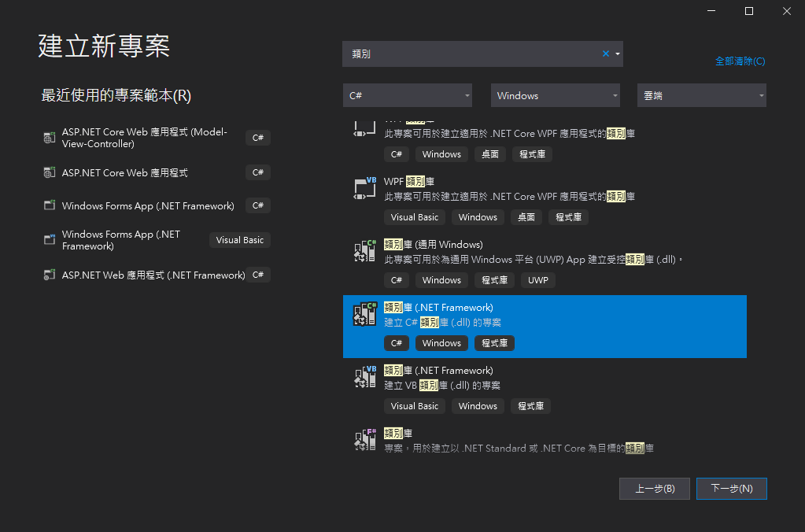Image resolution: width=805 pixels, height=532 pixels.
Task: Select the highlighted C# 類別庫 (.NET Framework) title
Action: tap(438, 307)
